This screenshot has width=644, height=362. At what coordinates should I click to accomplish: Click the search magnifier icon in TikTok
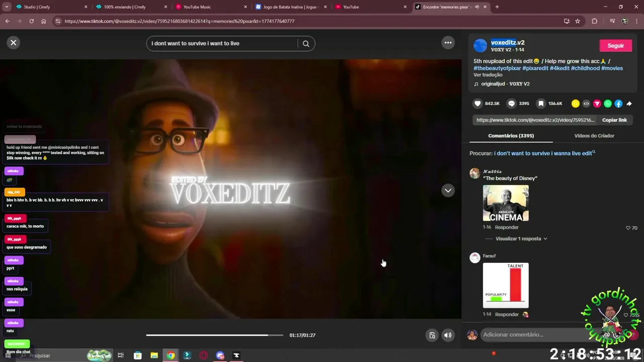[x=306, y=43]
